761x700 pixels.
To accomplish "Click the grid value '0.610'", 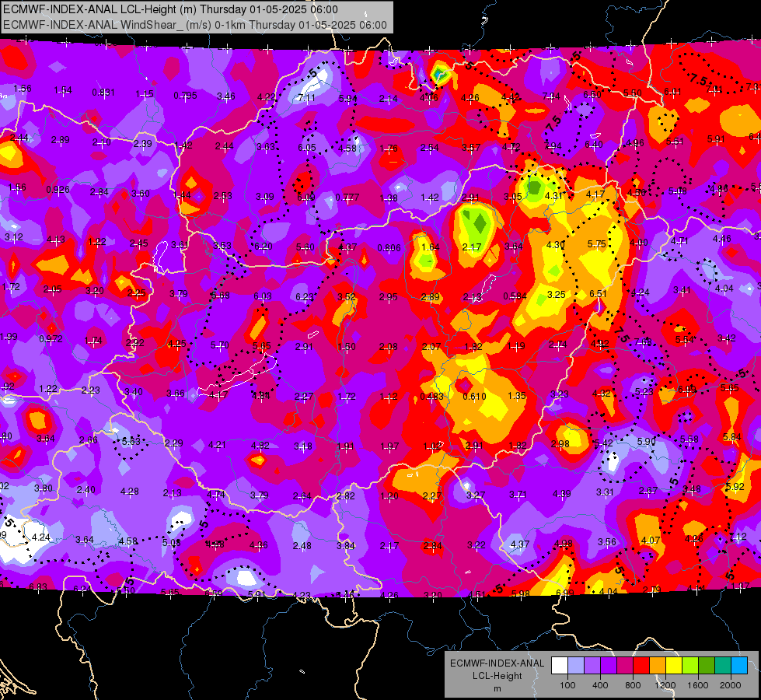I will pos(474,397).
